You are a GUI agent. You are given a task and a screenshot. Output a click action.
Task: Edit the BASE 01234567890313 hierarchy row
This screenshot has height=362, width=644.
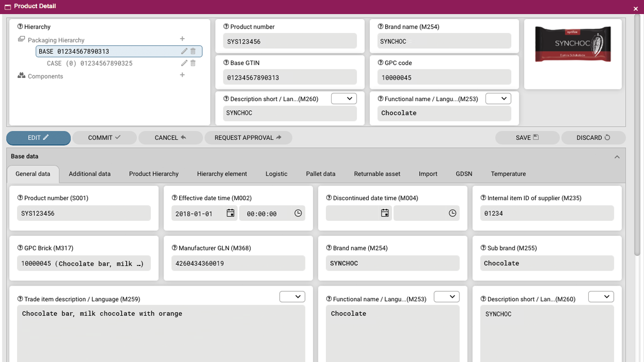184,51
